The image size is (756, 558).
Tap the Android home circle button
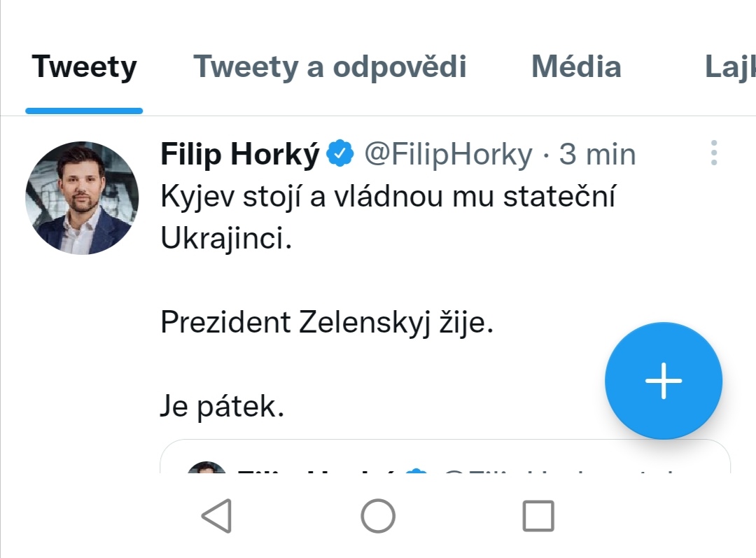(x=378, y=516)
